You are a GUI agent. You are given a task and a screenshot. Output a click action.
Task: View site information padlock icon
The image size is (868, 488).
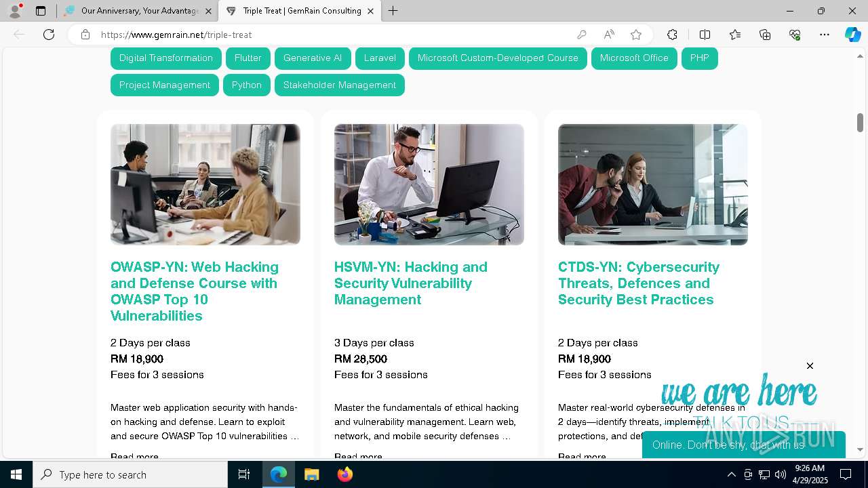point(85,35)
